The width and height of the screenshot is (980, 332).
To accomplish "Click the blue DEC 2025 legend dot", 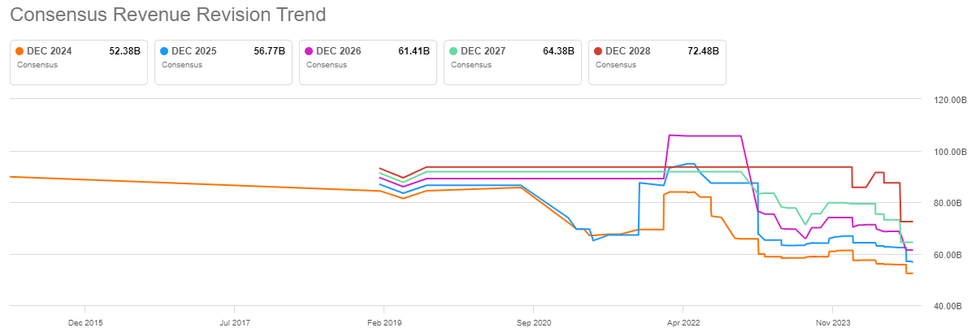I will pos(164,51).
